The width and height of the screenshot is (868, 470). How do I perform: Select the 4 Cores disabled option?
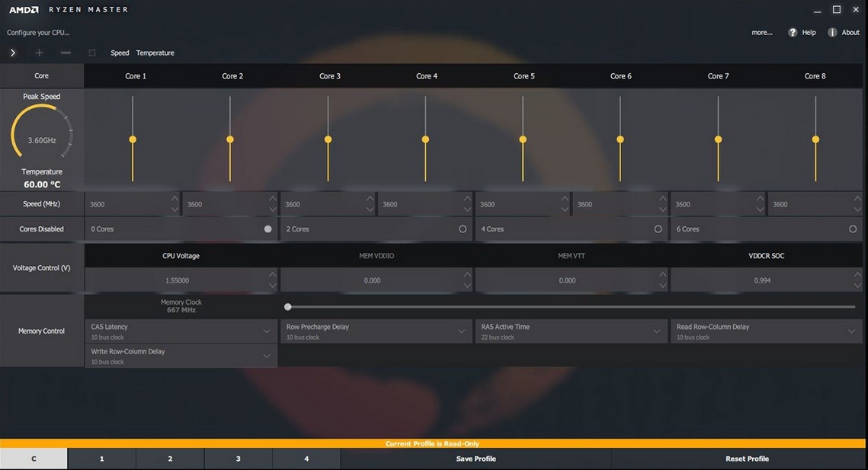click(658, 229)
